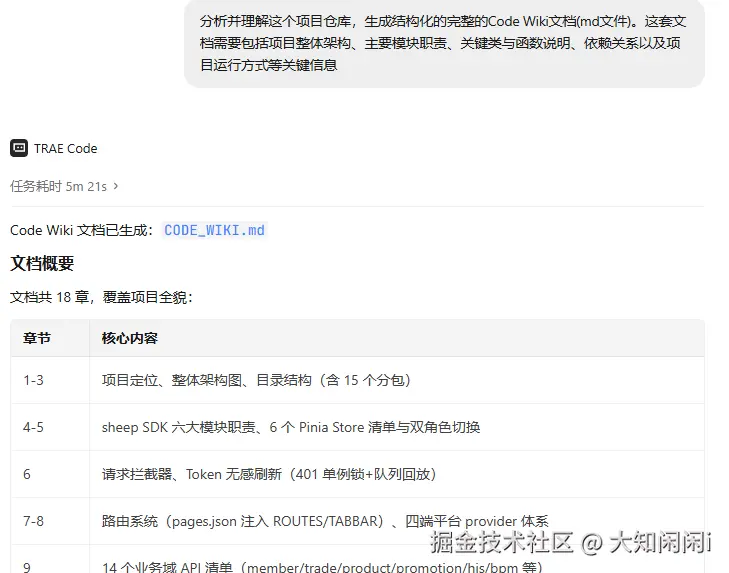Screen dimensions: 729x573
Task: Select the TRAE Code label
Action: click(x=66, y=148)
